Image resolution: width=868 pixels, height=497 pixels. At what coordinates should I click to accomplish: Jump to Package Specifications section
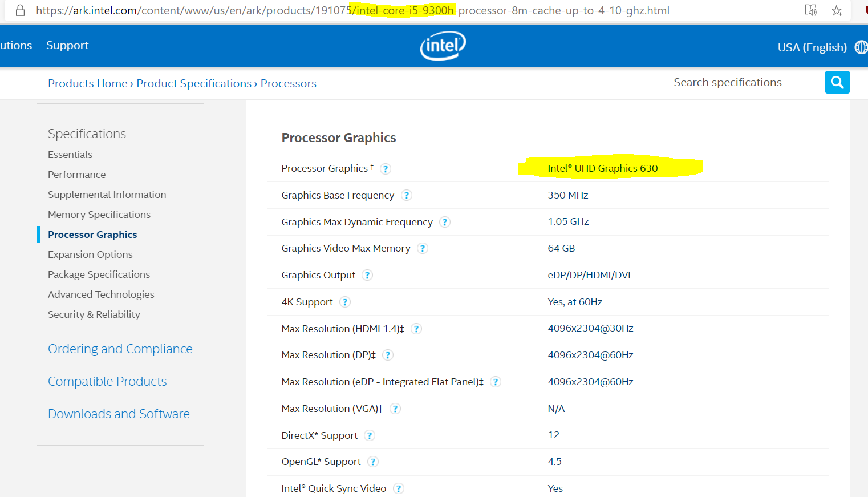pos(99,274)
